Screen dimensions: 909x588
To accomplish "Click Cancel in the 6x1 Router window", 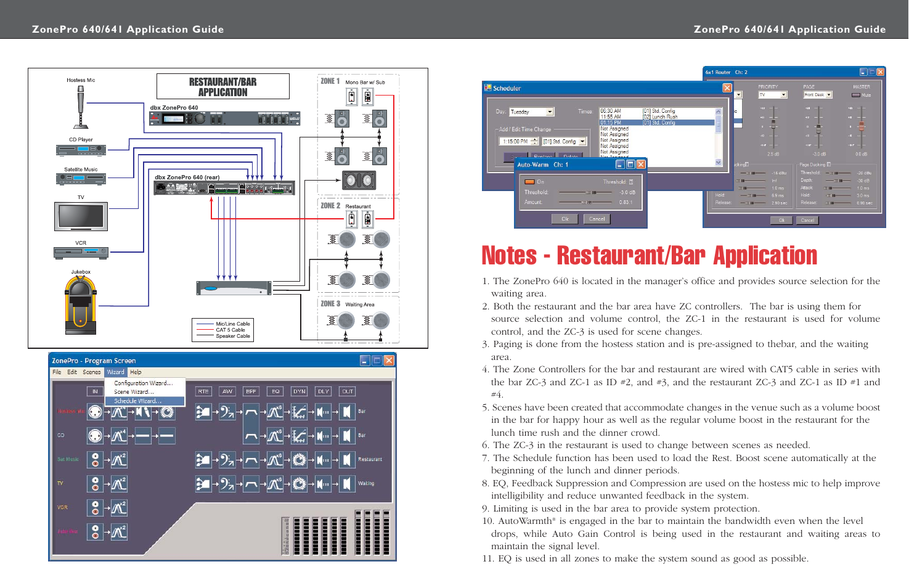I will pos(807,220).
